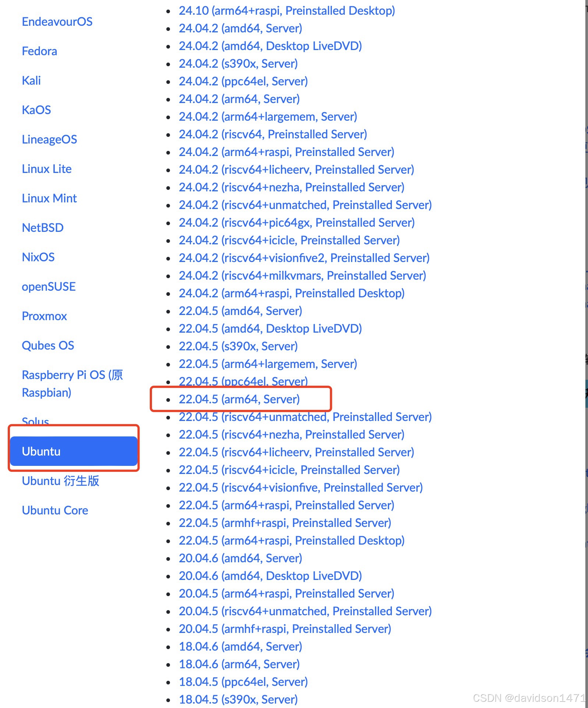Open 22.04.5 (riscv64+visionfive, Preinstalled Server)
The width and height of the screenshot is (588, 708).
point(301,488)
